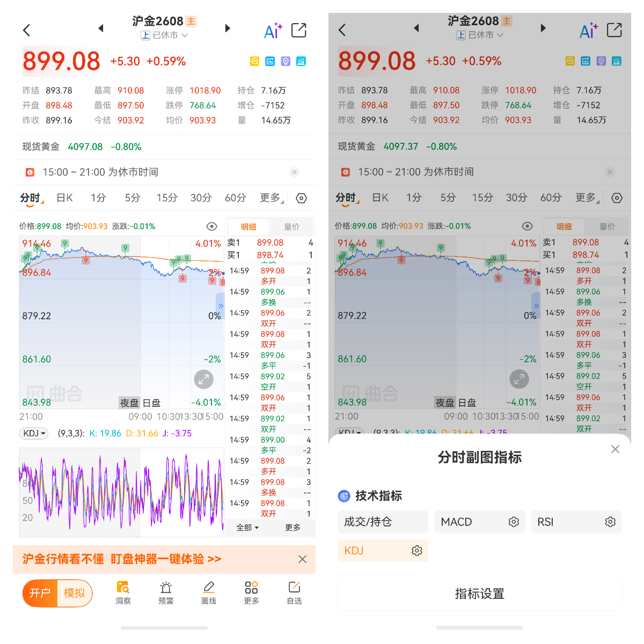The width and height of the screenshot is (644, 644).
Task: Tap the 模拟 trading button
Action: pyautogui.click(x=75, y=593)
